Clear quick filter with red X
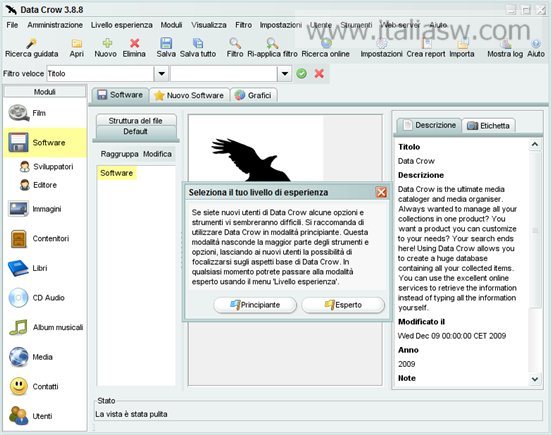 coord(319,74)
